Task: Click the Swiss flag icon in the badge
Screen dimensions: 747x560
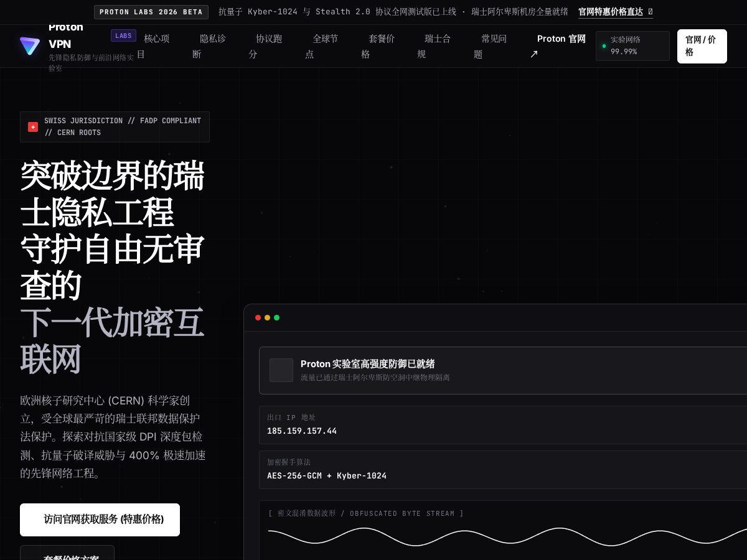Action: click(33, 127)
